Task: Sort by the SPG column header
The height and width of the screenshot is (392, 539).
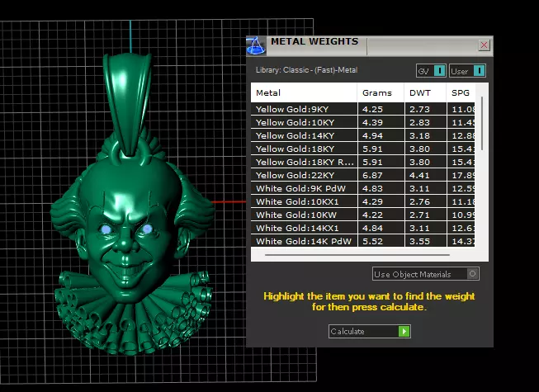Action: (x=461, y=92)
